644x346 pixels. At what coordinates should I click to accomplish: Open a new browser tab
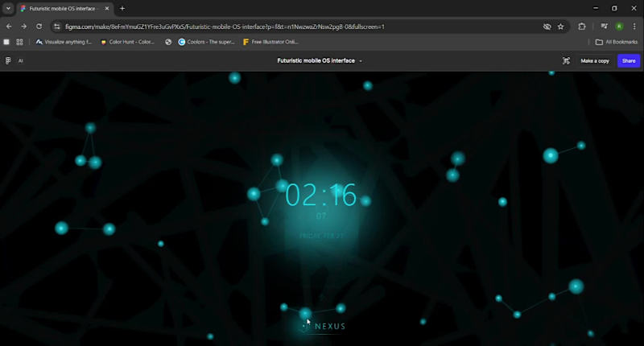122,8
